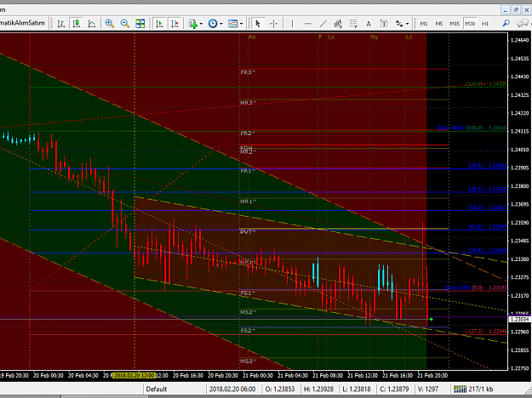Select the text label tool
This screenshot has height=398, width=532.
(x=384, y=24)
